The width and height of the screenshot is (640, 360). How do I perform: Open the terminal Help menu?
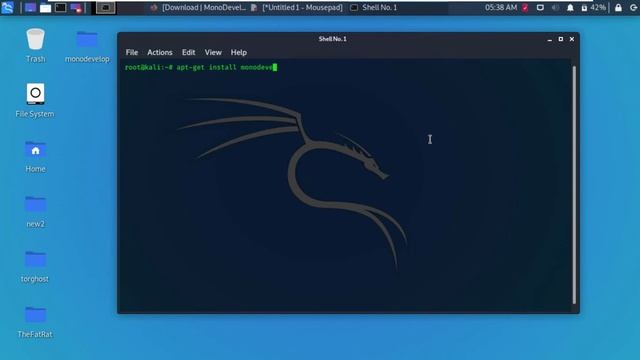[x=238, y=52]
